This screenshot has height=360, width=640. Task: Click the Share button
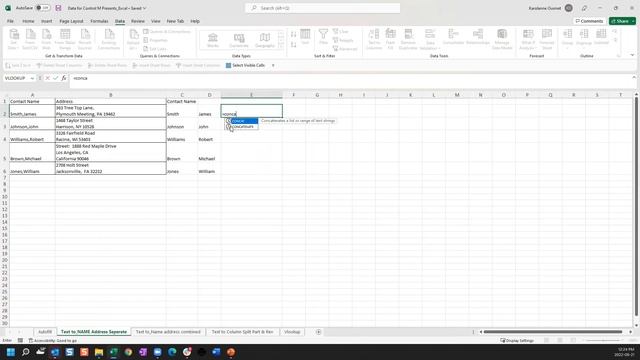click(622, 21)
